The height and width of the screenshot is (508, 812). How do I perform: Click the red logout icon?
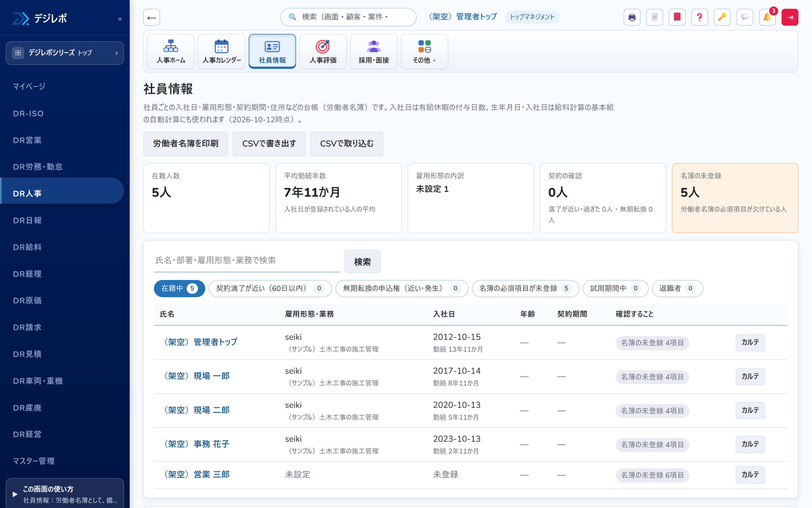coord(790,17)
